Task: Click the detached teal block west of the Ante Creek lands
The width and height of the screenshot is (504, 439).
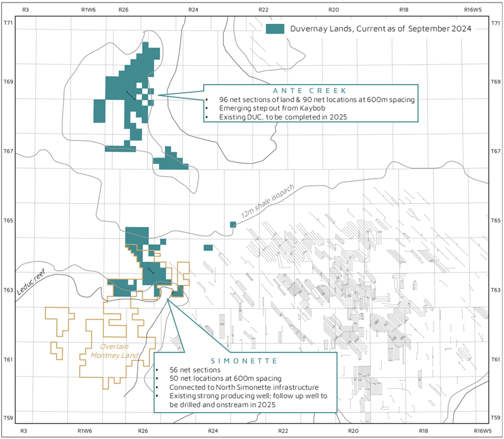Action: coord(99,111)
